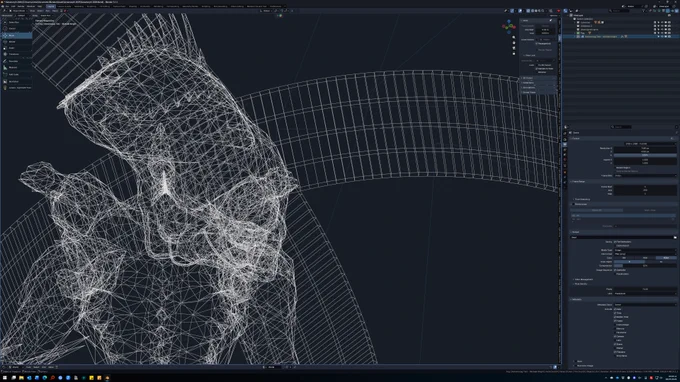
Task: Click the viewport navigation axis gizmo
Action: (x=509, y=27)
